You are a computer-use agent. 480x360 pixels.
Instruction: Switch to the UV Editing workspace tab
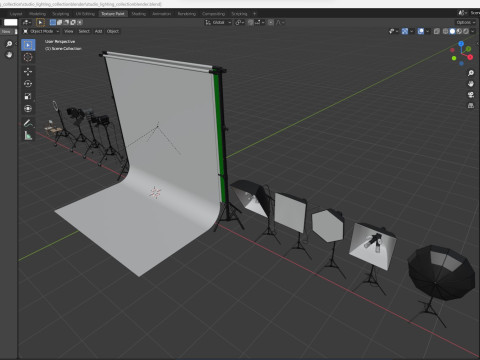point(85,14)
